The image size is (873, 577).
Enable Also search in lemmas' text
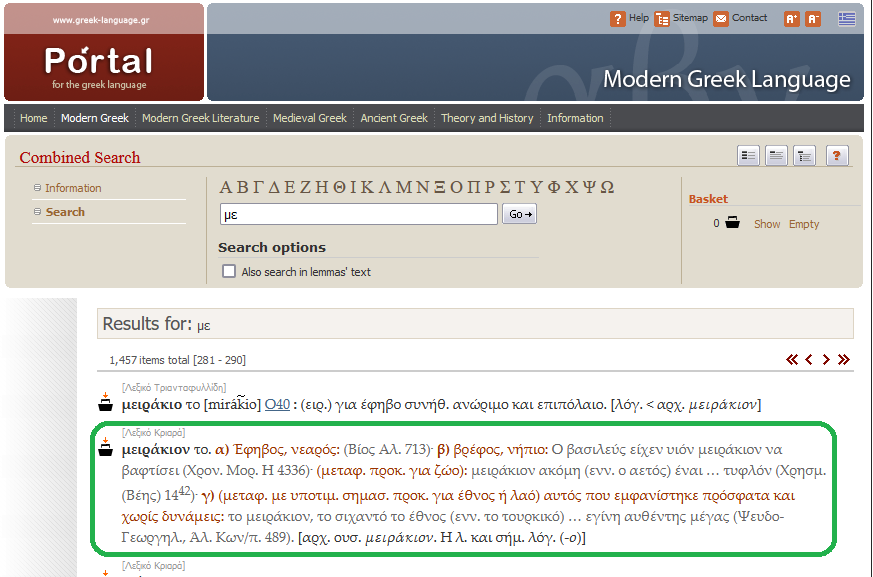coord(229,271)
